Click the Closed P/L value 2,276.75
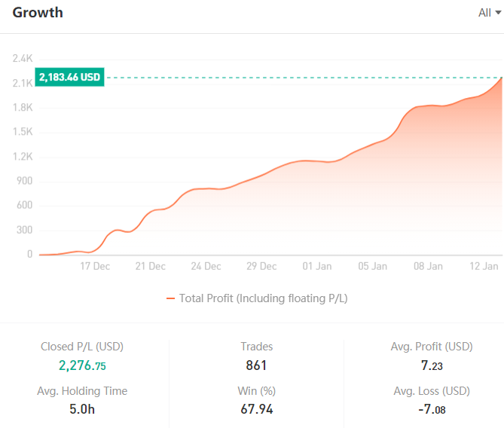 pyautogui.click(x=82, y=365)
